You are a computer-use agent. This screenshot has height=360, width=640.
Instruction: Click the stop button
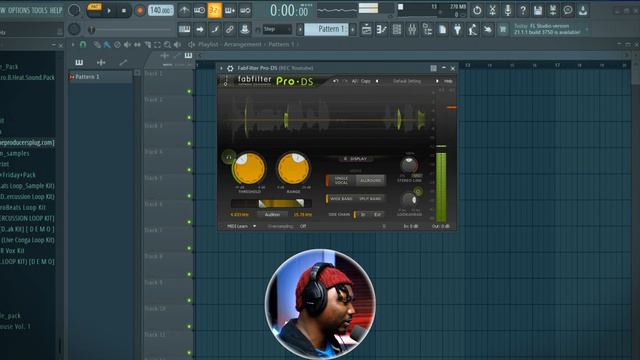pyautogui.click(x=124, y=11)
